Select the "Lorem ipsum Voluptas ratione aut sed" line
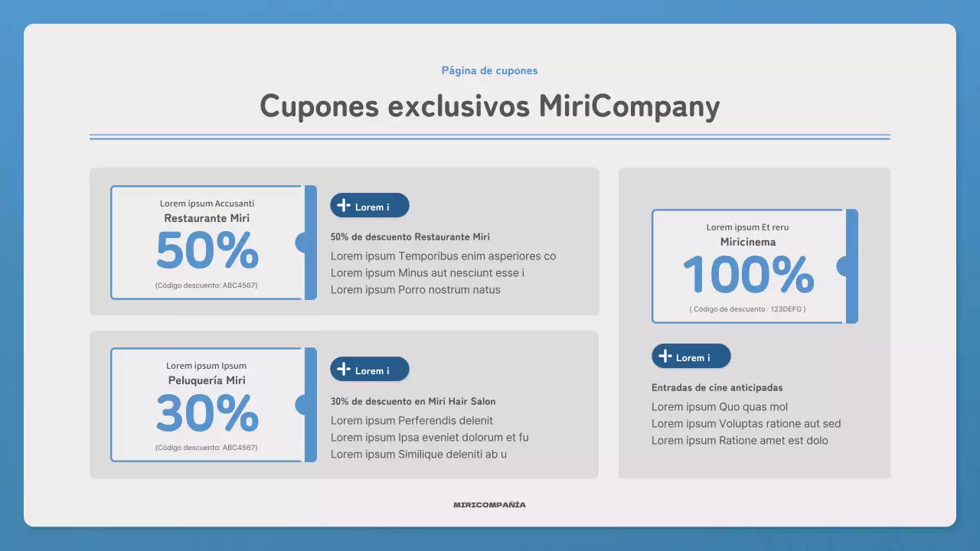 [746, 424]
